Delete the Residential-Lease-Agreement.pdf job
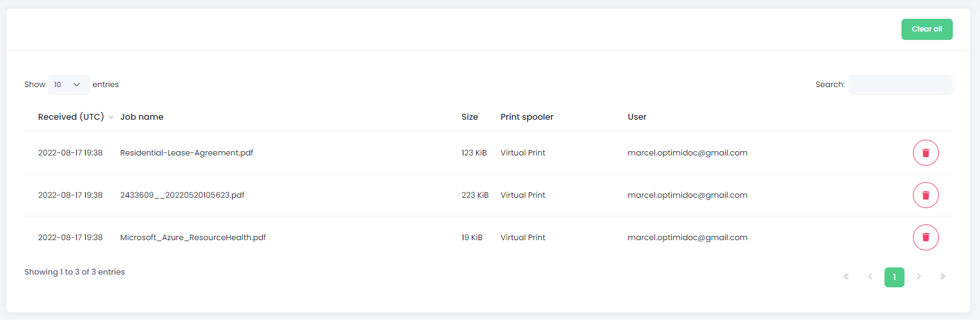 click(x=926, y=153)
